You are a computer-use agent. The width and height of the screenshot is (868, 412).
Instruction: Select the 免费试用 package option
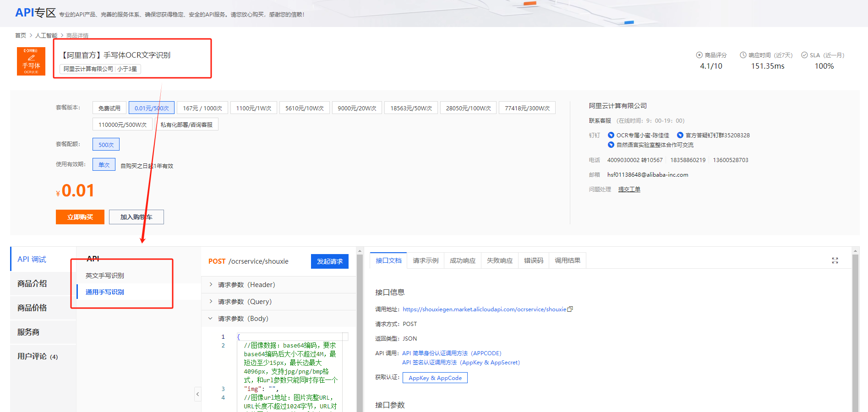point(109,108)
